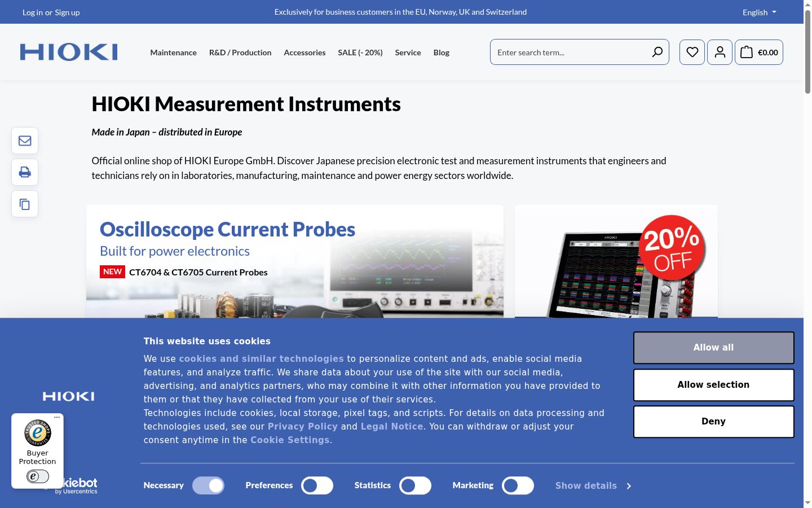This screenshot has width=812, height=508.
Task: Click the scrollbar down arrow
Action: click(x=807, y=503)
